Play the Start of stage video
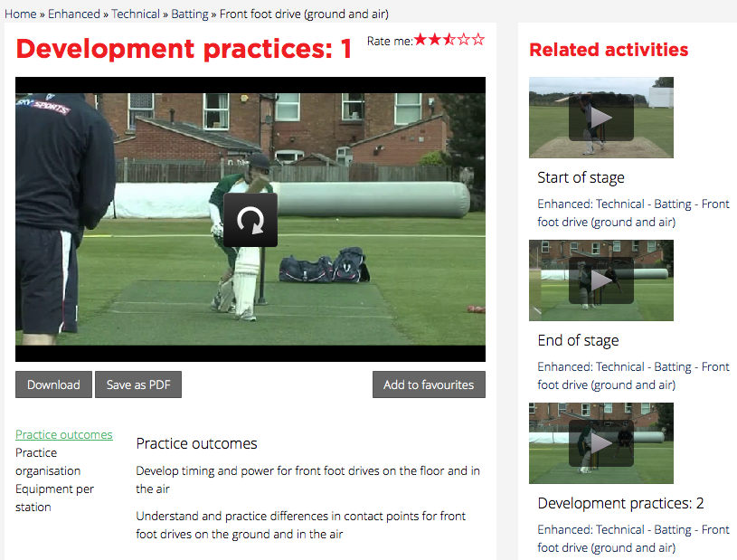The image size is (737, 560). point(601,118)
